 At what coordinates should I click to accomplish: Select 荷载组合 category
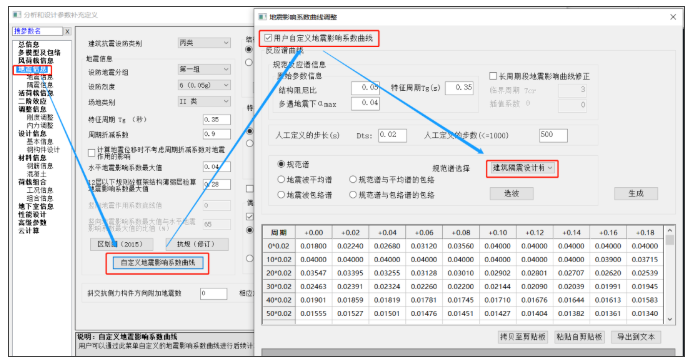click(x=32, y=182)
